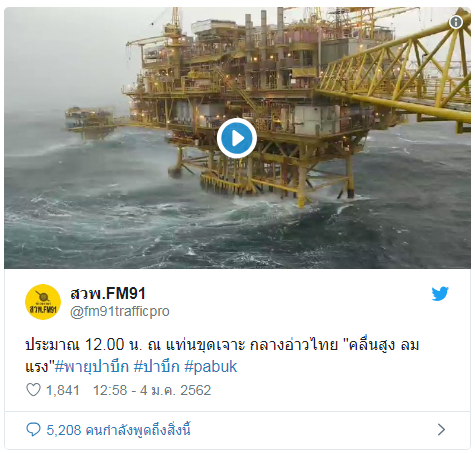Image resolution: width=475 pixels, height=453 pixels.
Task: Open the #พายุปาบึก hashtag
Action: click(x=92, y=367)
